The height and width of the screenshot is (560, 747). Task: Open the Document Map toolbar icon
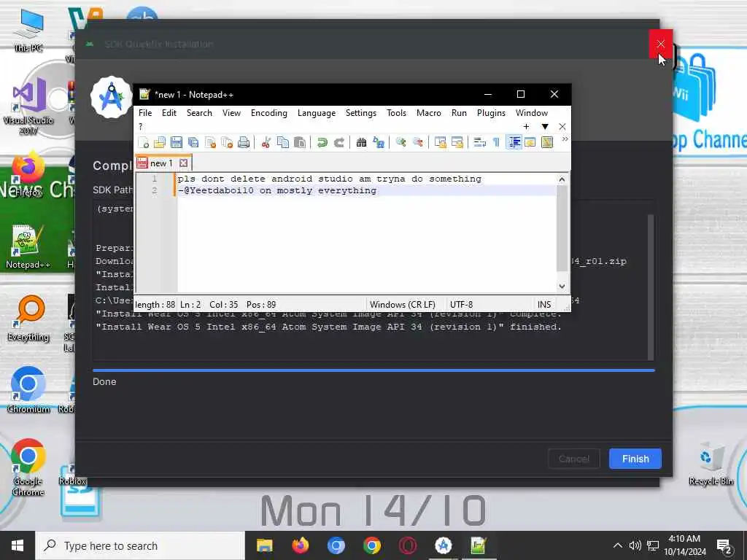click(547, 142)
